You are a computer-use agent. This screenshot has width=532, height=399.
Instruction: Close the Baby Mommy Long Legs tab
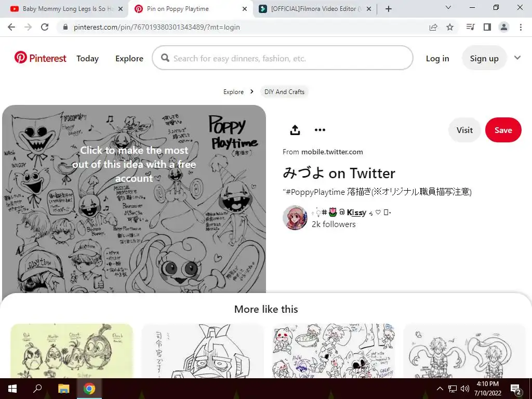point(121,9)
